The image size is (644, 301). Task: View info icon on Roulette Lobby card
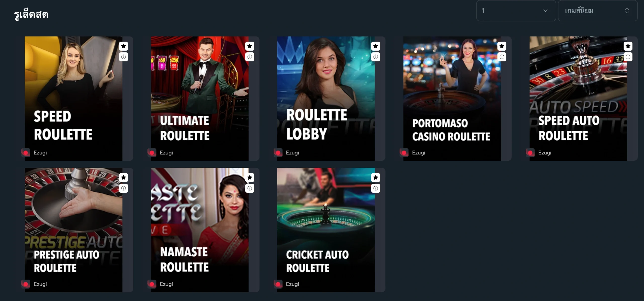pyautogui.click(x=376, y=57)
